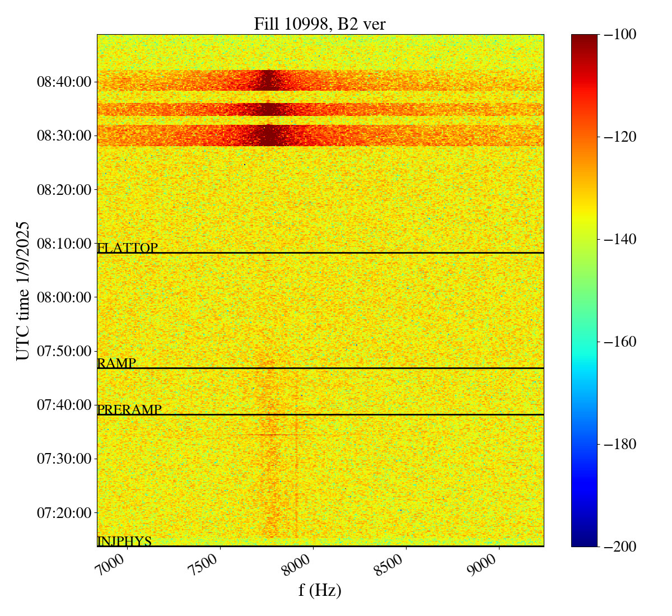This screenshot has width=672, height=616.
Task: Select the 07:20:00 time tick label
Action: point(64,513)
